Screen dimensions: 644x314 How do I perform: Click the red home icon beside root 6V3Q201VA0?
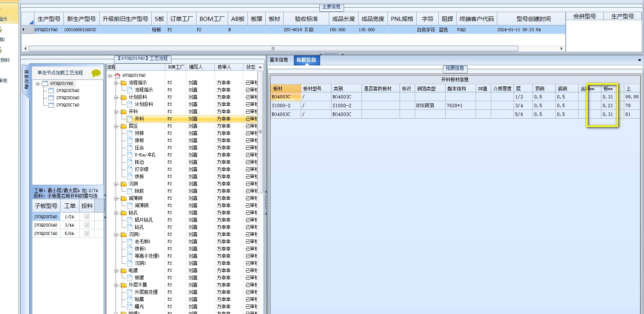(117, 75)
